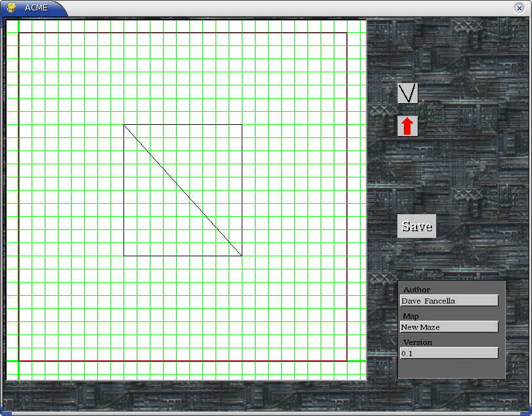Click the Author label in info panel

click(x=416, y=290)
